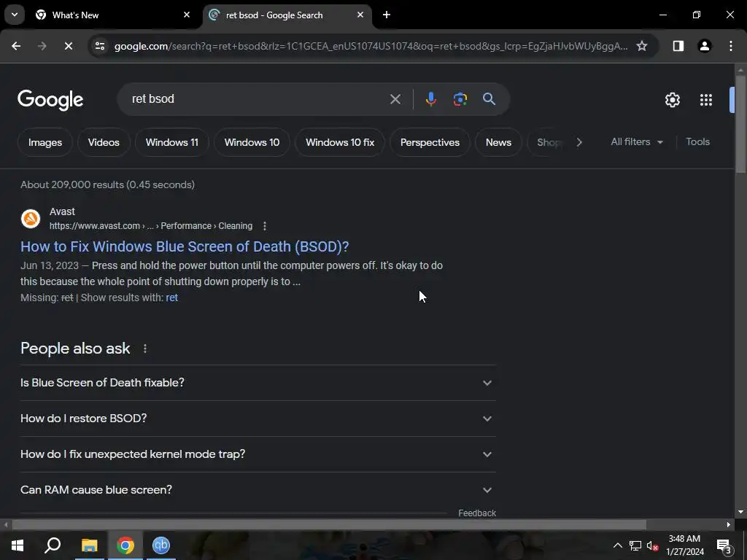Click the Avast breadcrumb URL text
Screen dimensions: 747x560
[151, 226]
